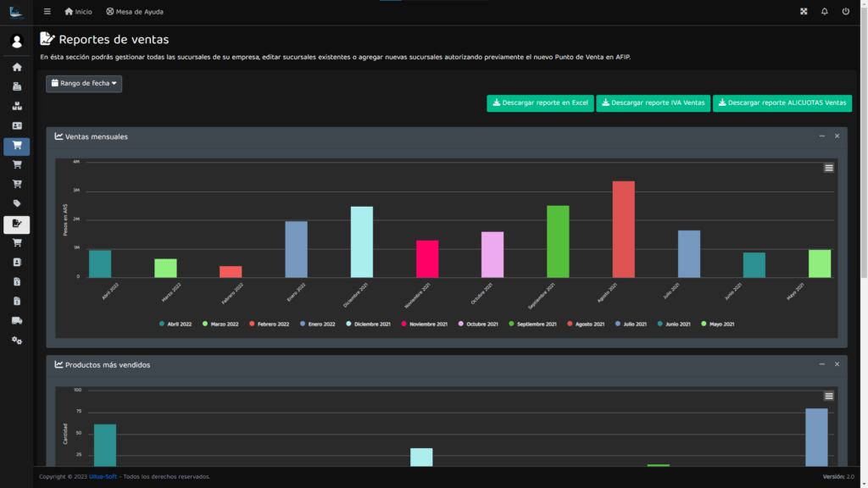Open the Rango de fecha dropdown
This screenshot has height=488, width=868.
click(84, 83)
